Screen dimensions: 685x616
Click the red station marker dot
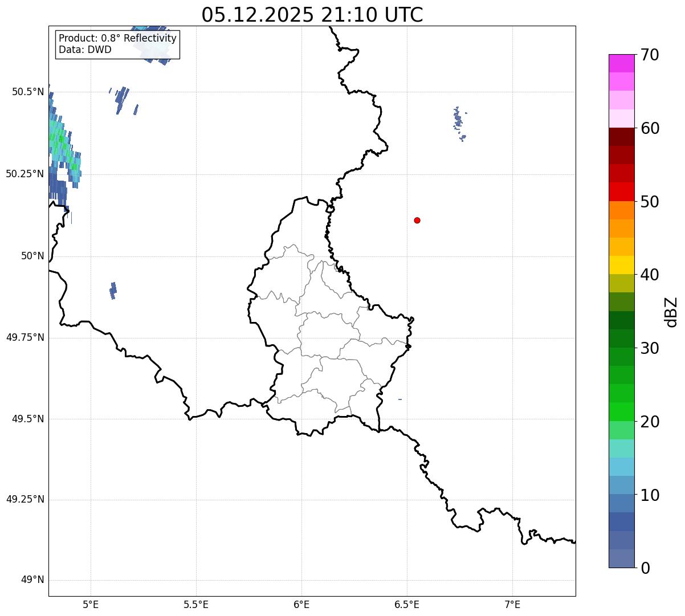tap(417, 220)
